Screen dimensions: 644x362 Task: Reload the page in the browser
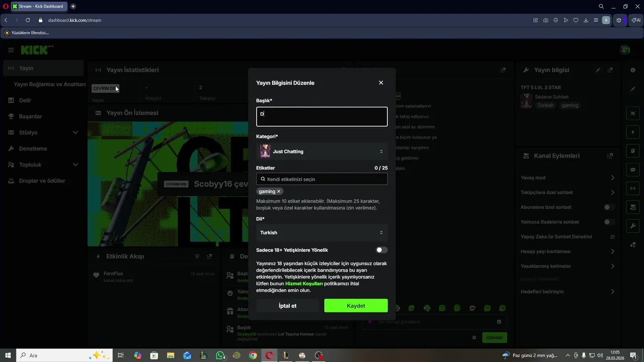tap(28, 20)
